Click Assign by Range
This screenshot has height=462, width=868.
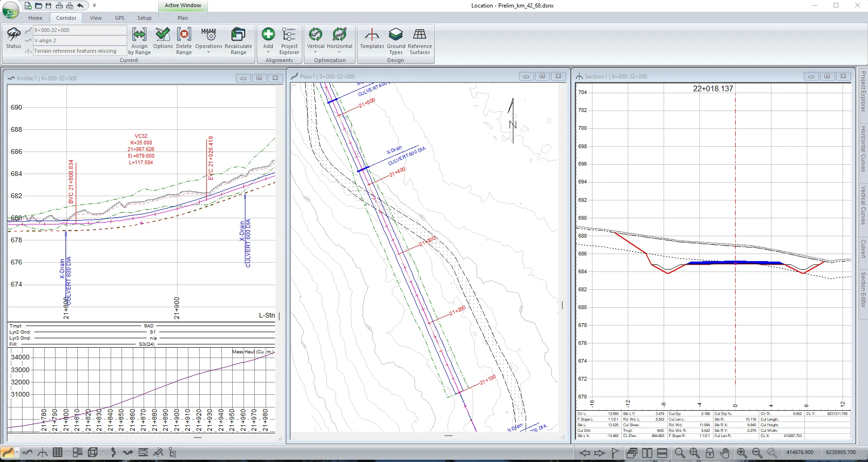point(139,41)
